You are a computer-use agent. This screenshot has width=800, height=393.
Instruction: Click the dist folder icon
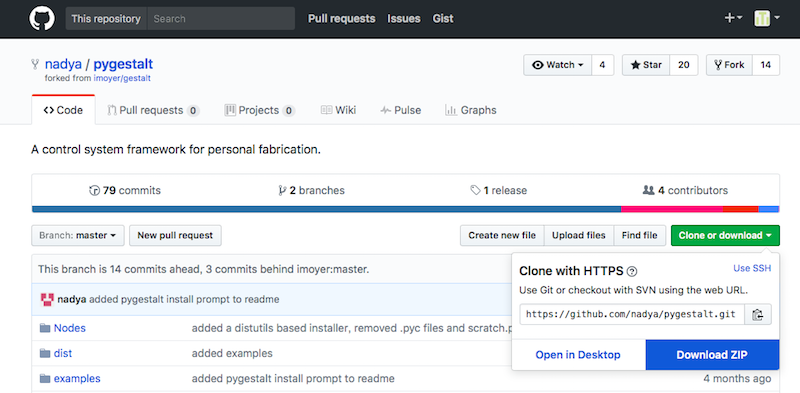[45, 353]
